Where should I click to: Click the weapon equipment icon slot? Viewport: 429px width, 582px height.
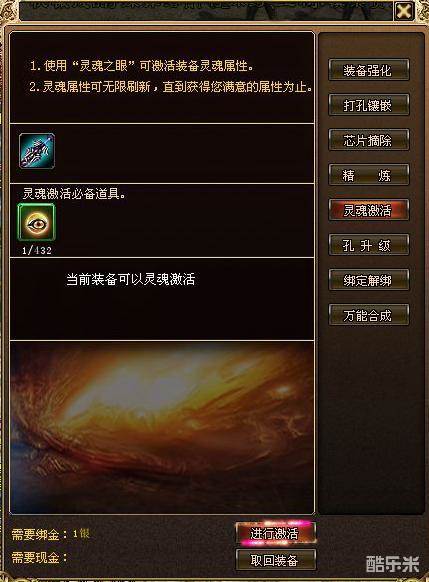click(37, 151)
